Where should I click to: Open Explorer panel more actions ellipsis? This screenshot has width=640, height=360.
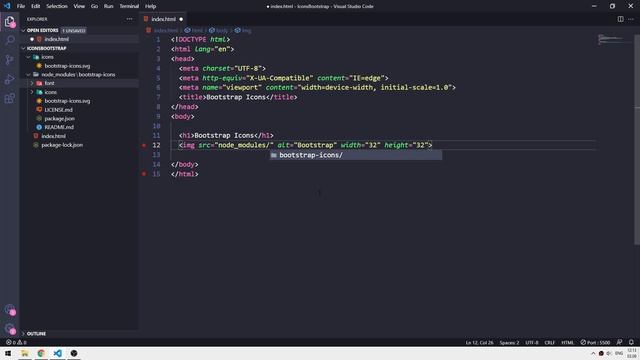(x=129, y=19)
